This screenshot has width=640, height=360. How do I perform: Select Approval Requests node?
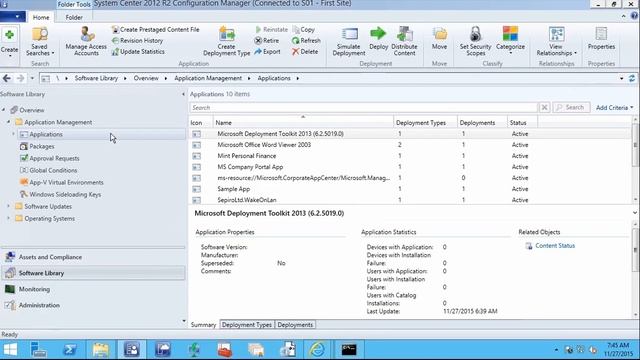click(x=54, y=158)
